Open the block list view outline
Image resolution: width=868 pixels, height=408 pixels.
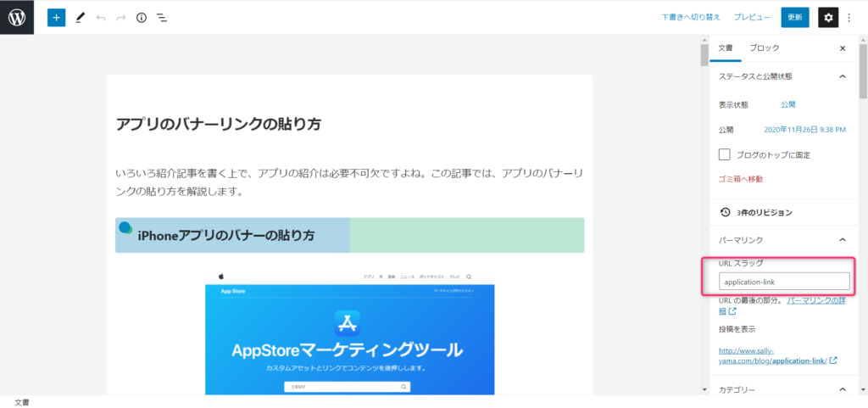162,18
